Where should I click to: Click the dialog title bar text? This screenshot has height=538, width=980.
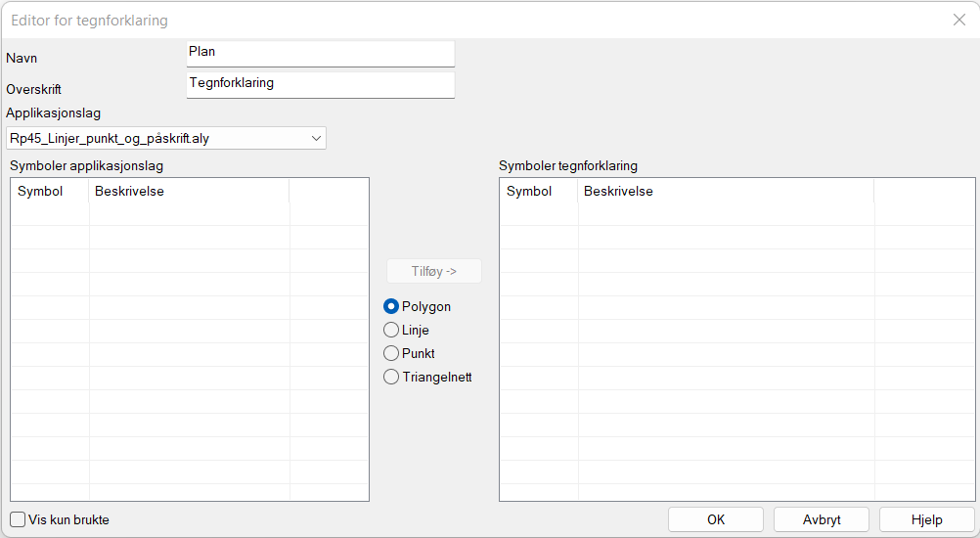(x=89, y=21)
